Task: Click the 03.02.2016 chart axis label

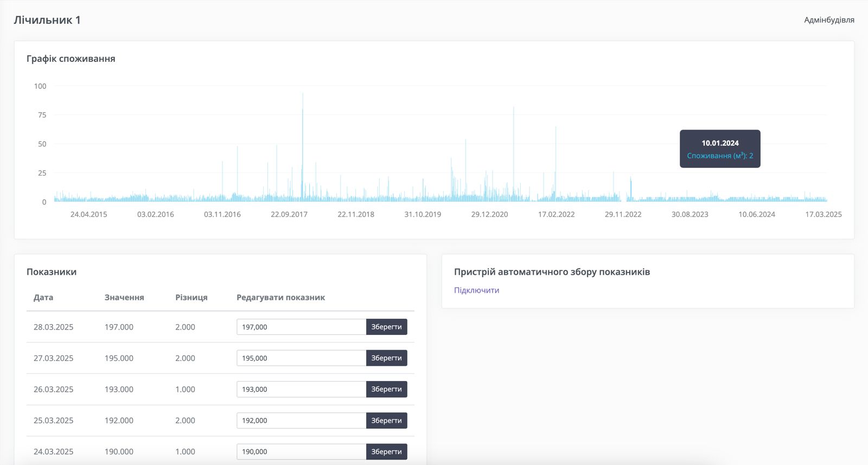Action: [156, 214]
